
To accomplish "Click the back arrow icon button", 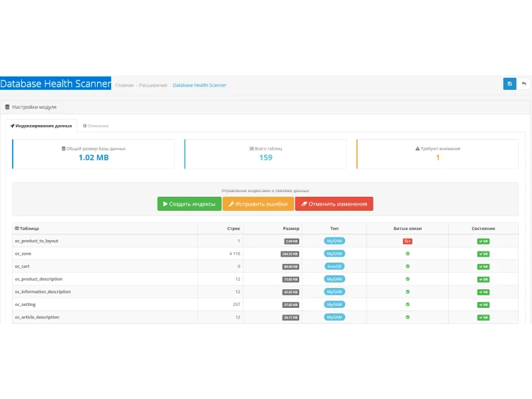I will click(x=524, y=84).
